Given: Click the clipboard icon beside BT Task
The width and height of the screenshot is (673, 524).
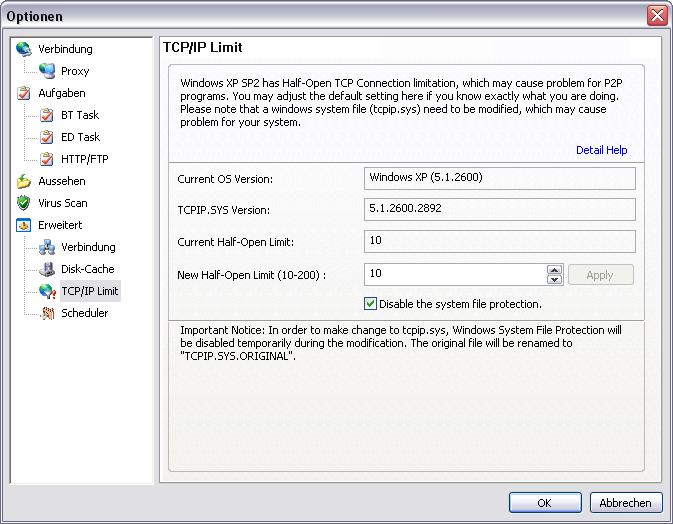Looking at the screenshot, I should pyautogui.click(x=46, y=115).
